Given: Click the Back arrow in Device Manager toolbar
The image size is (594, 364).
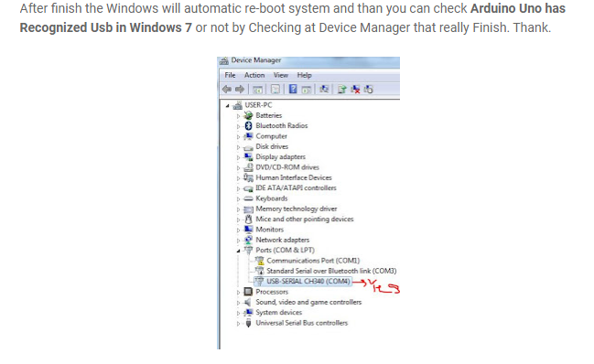Looking at the screenshot, I should pos(227,90).
